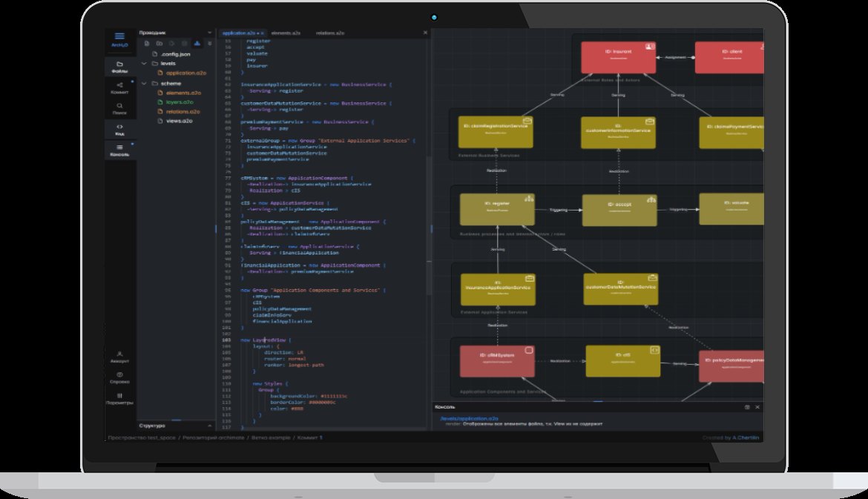Viewport: 868px width, 499px height.
Task: Select the insuranceApplicationService diagram node
Action: click(498, 289)
